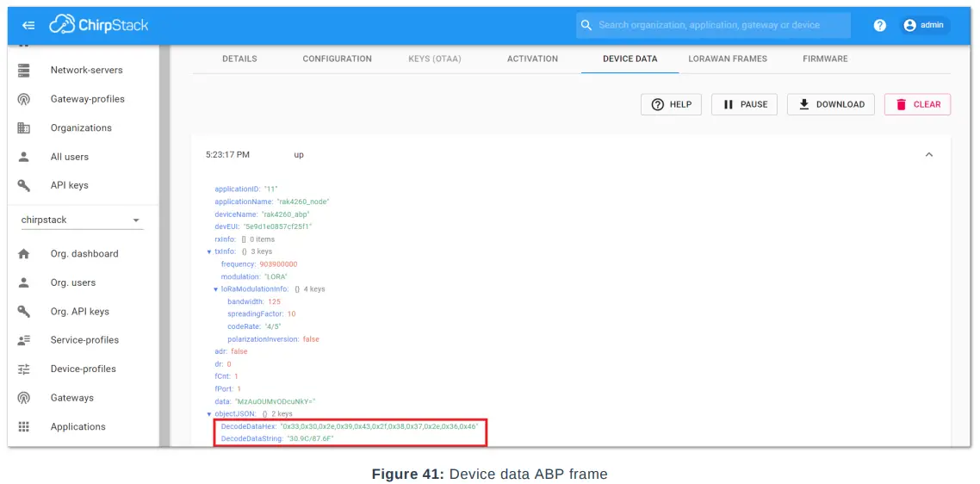Switch to the ACTIVATION tab
This screenshot has width=980, height=484.
[x=532, y=59]
